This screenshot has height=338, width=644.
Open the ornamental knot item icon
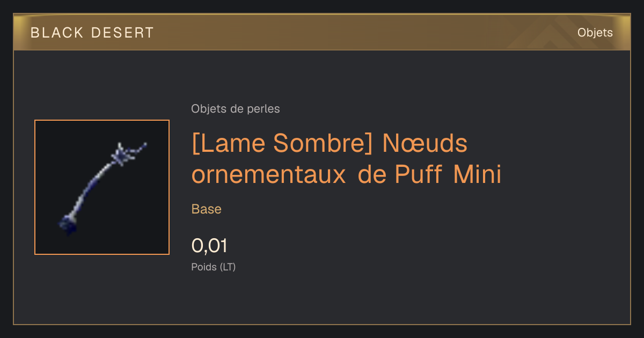pyautogui.click(x=102, y=187)
